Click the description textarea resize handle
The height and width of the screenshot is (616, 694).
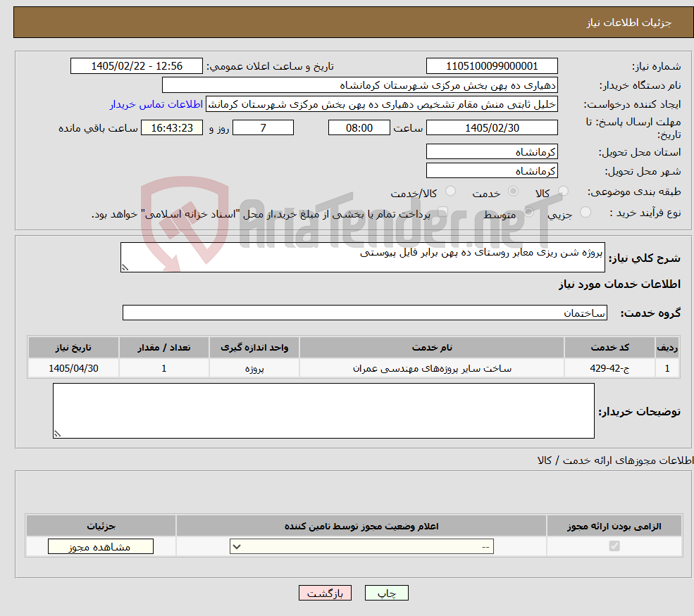coord(125,267)
